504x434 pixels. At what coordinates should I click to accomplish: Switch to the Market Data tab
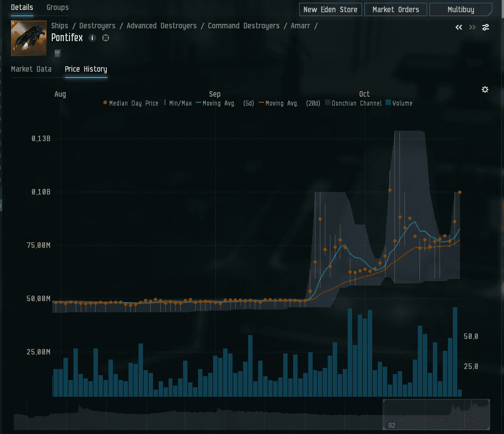point(31,69)
